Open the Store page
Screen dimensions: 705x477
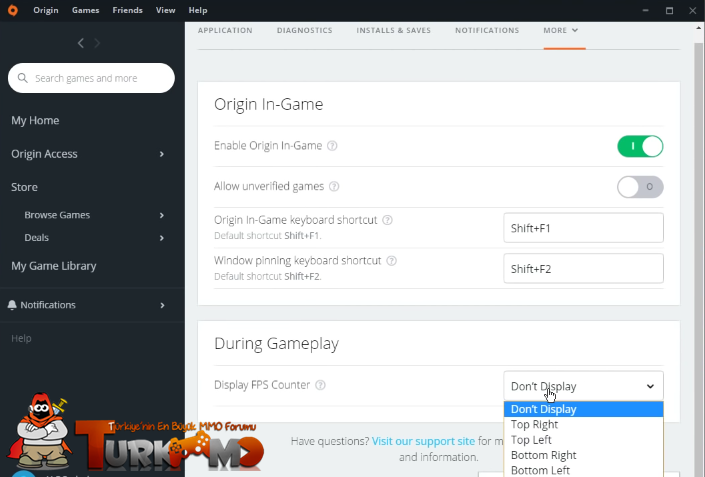click(x=24, y=187)
